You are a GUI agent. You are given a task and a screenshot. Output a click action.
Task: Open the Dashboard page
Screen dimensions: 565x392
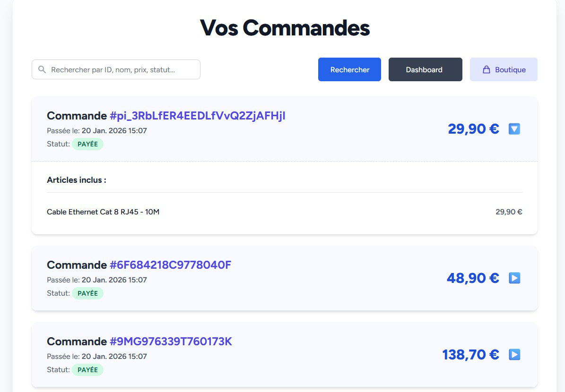click(x=425, y=69)
